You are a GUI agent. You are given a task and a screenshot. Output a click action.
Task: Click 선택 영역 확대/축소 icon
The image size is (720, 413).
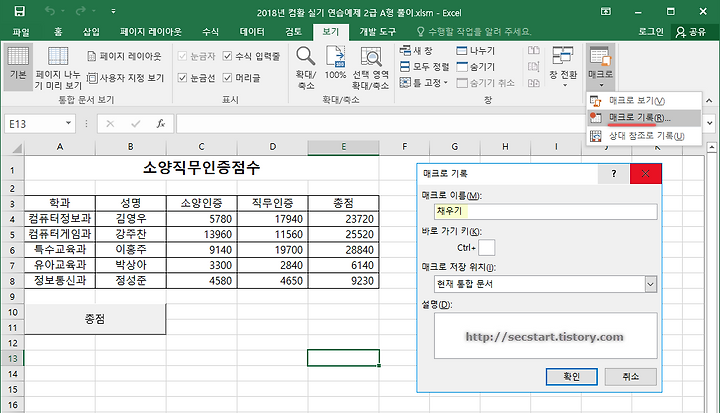pos(371,67)
